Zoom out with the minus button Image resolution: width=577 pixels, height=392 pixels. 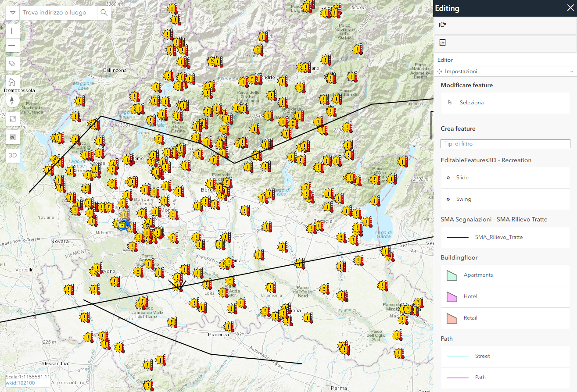12,45
